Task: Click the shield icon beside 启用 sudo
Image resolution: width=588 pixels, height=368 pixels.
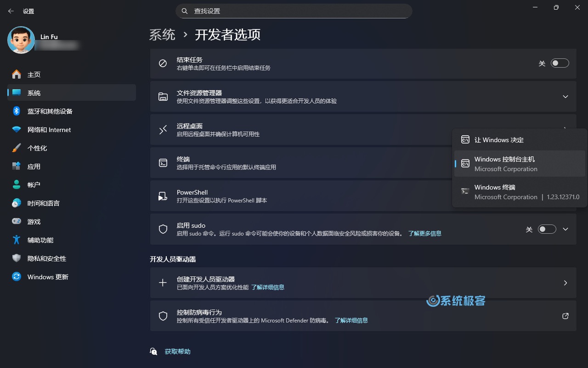Action: pos(163,229)
